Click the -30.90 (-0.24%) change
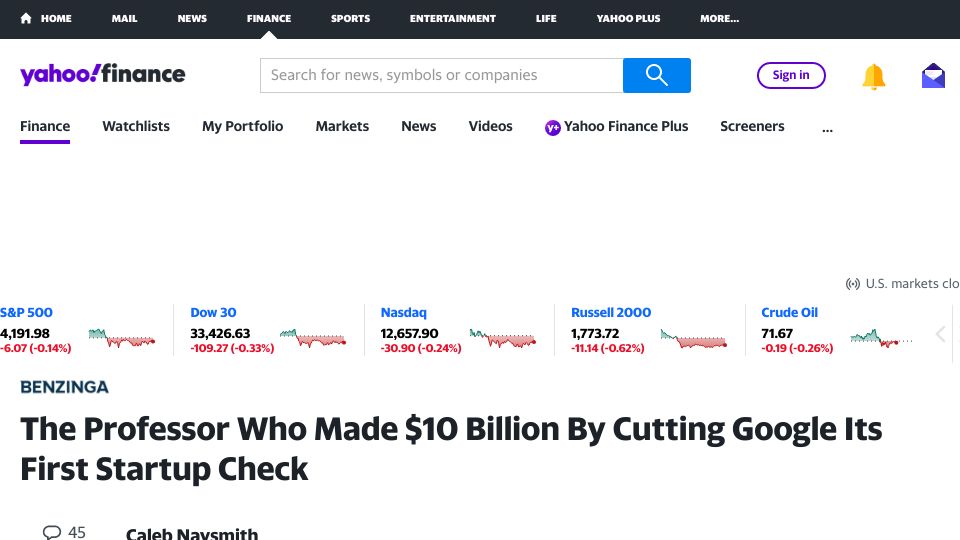Screen dimensions: 960x540 (421, 348)
